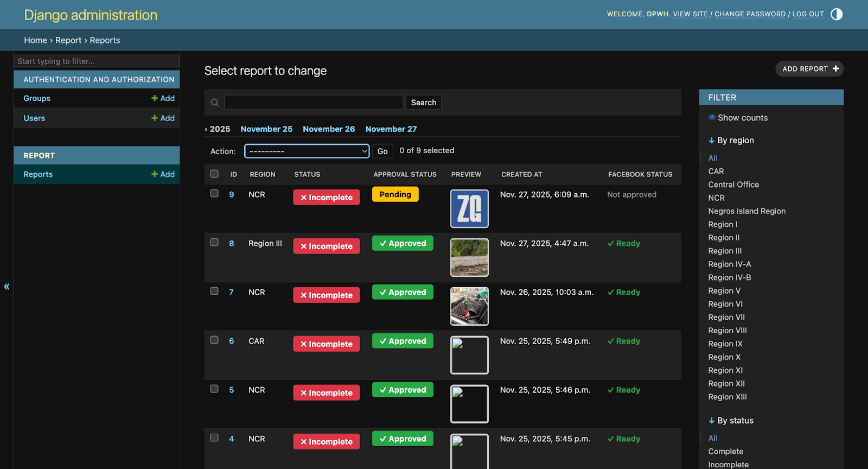Click the eye icon beside Show counts
868x469 pixels.
pos(712,118)
